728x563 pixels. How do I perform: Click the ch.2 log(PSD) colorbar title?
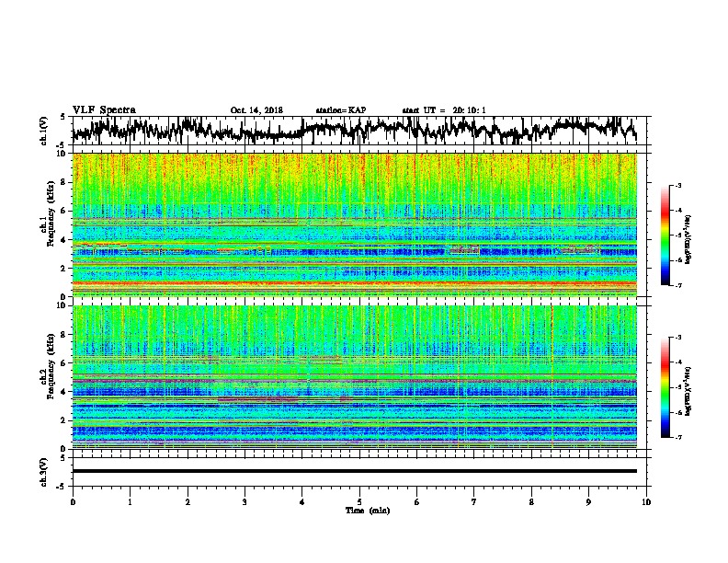[688, 391]
